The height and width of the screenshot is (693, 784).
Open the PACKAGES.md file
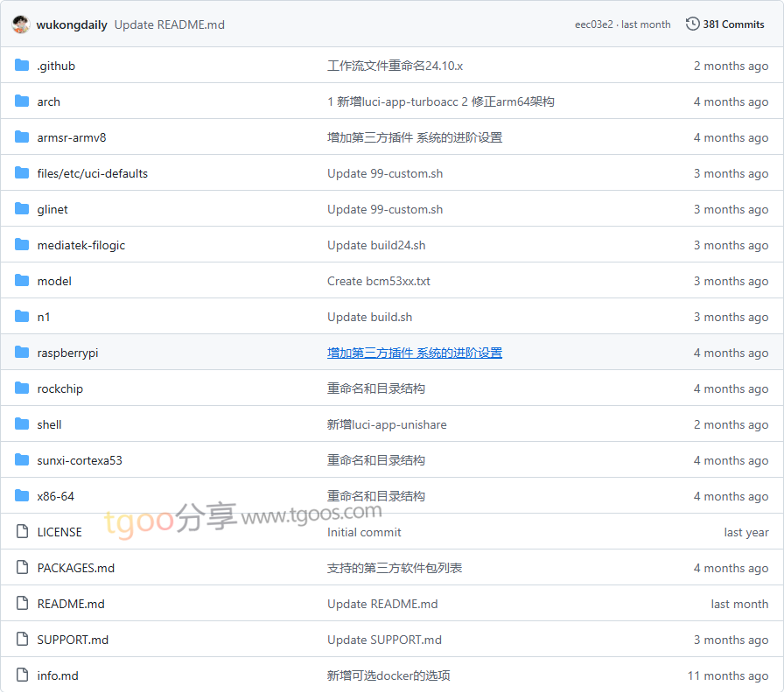(75, 568)
